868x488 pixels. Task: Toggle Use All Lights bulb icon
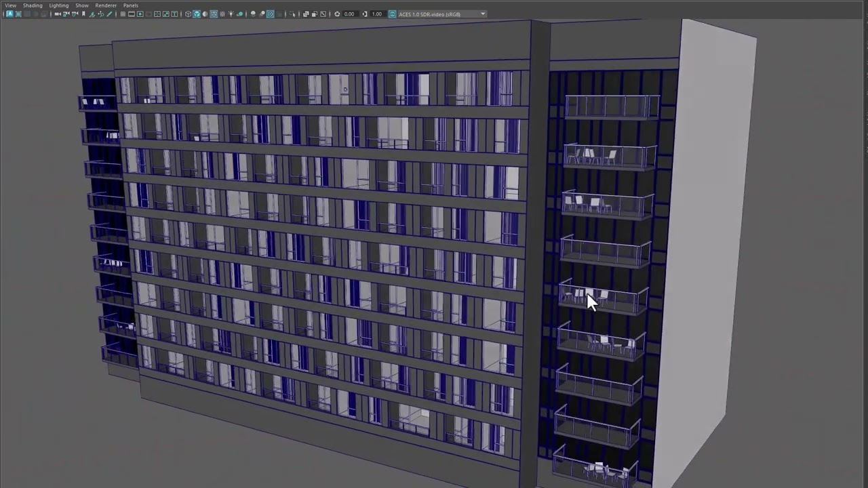[x=231, y=14]
